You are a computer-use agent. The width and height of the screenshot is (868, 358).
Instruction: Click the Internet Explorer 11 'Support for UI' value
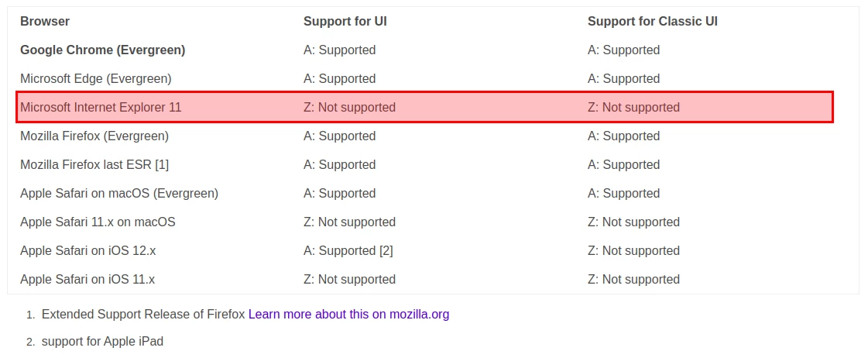coord(349,107)
